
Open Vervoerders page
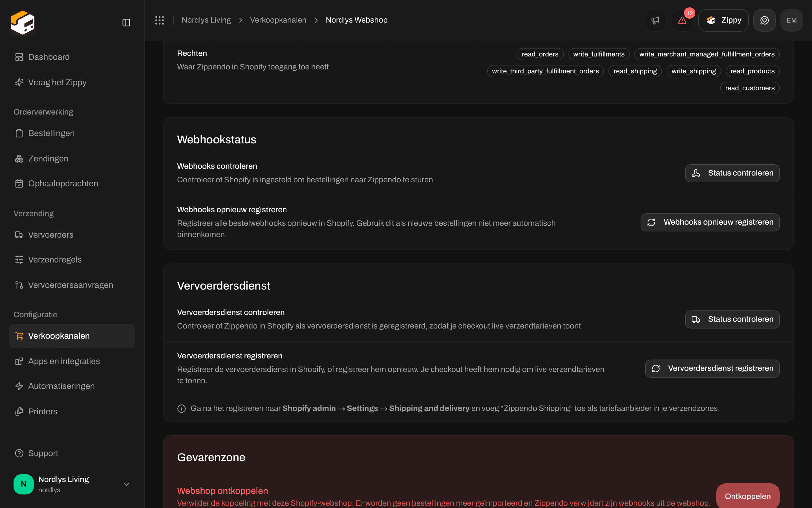(x=72, y=235)
